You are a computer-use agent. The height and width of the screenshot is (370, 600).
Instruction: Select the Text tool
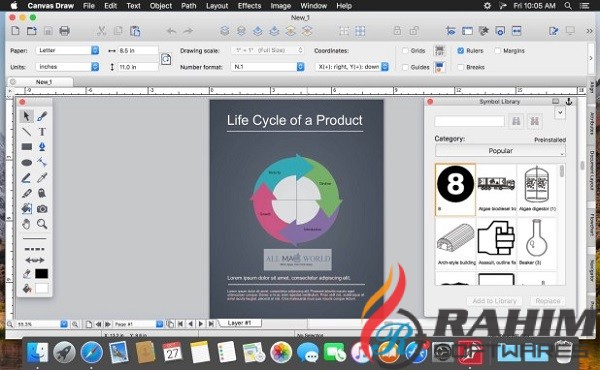[42, 132]
